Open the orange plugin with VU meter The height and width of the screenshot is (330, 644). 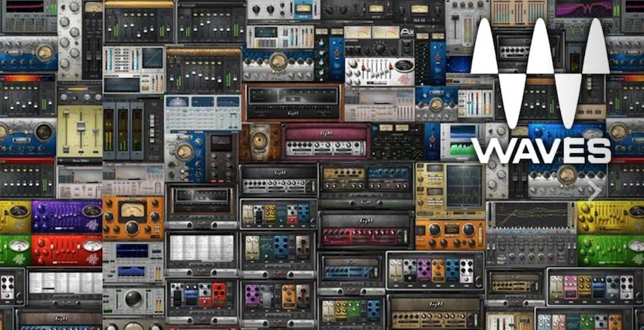pyautogui.click(x=133, y=216)
